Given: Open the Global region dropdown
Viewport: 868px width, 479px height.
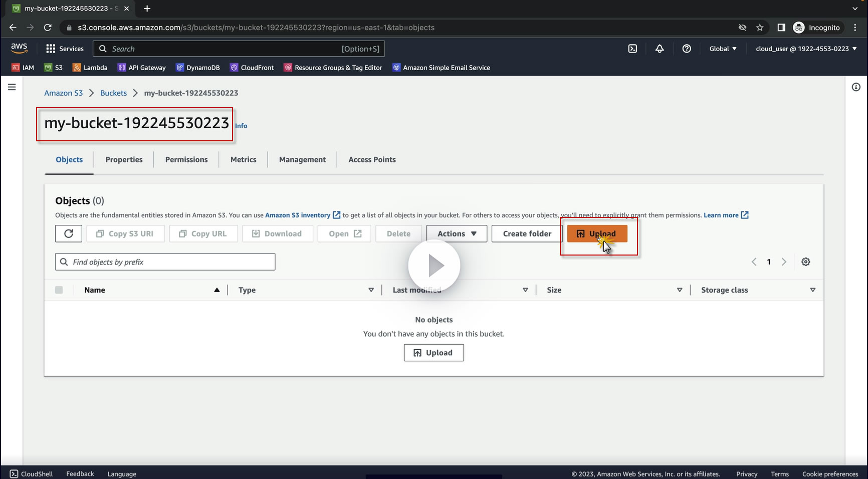Looking at the screenshot, I should 723,49.
